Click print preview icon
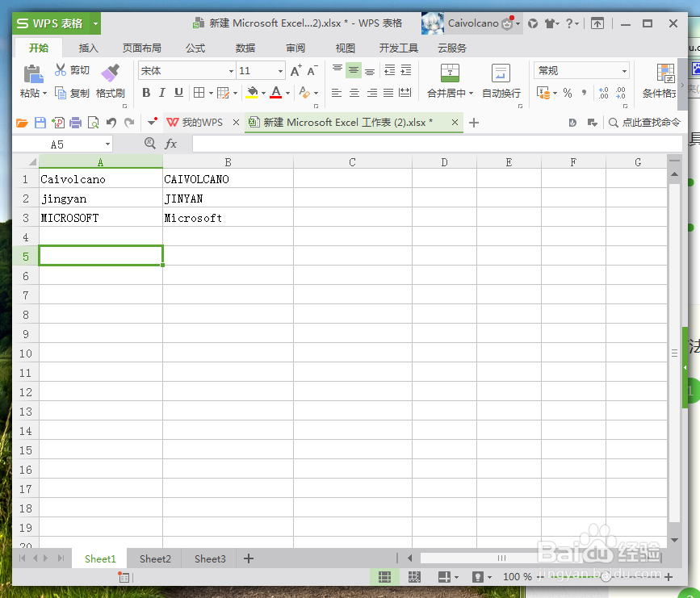This screenshot has height=598, width=700. pyautogui.click(x=94, y=123)
